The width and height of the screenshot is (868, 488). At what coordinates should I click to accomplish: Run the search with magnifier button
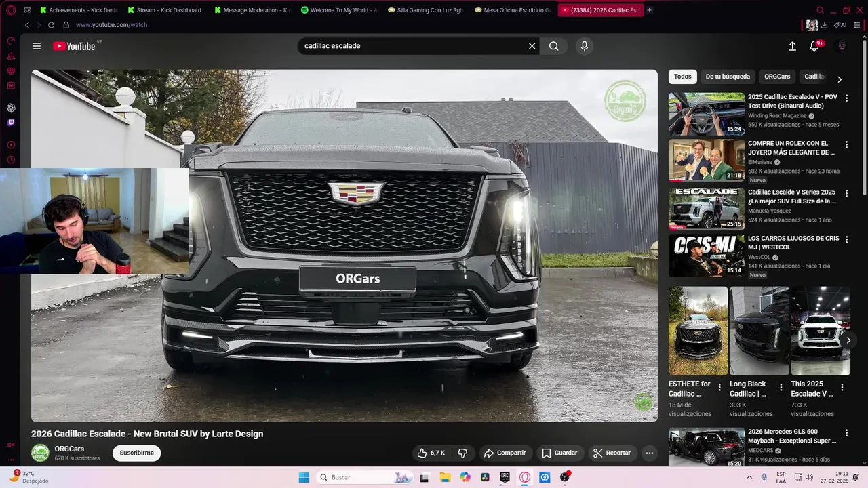554,46
